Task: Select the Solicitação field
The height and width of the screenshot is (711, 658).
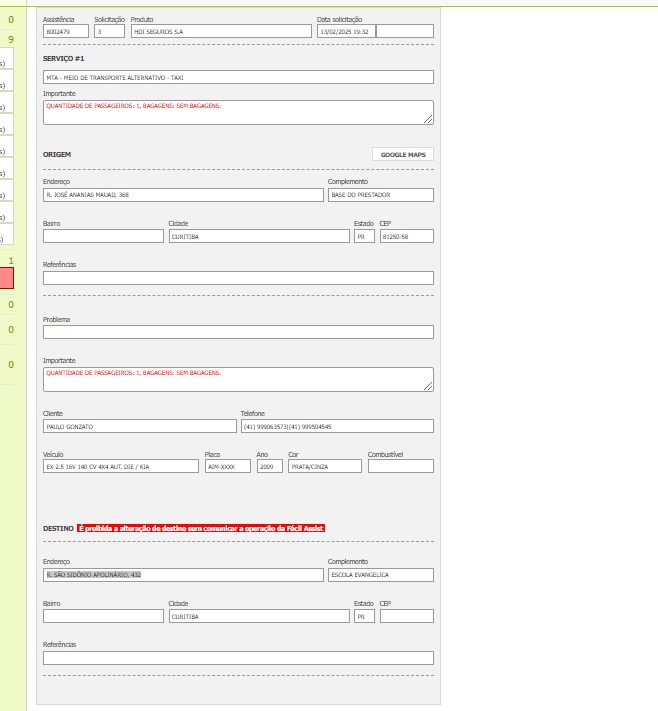Action: pos(109,32)
